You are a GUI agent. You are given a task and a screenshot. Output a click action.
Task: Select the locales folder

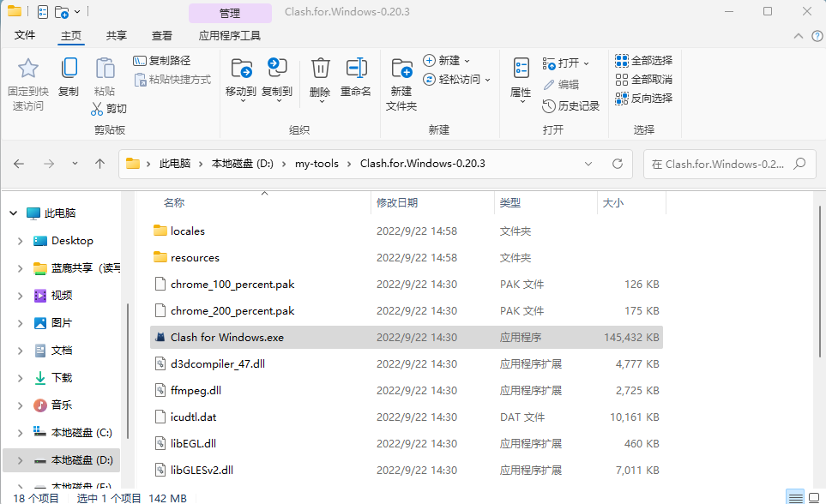coord(407,231)
